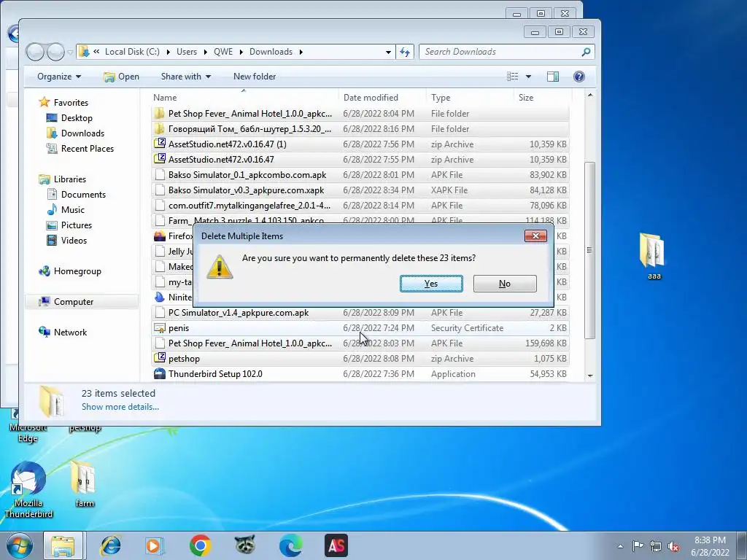
Task: Select com.outfit7.mytalkingangelafree APK file
Action: coord(360,205)
